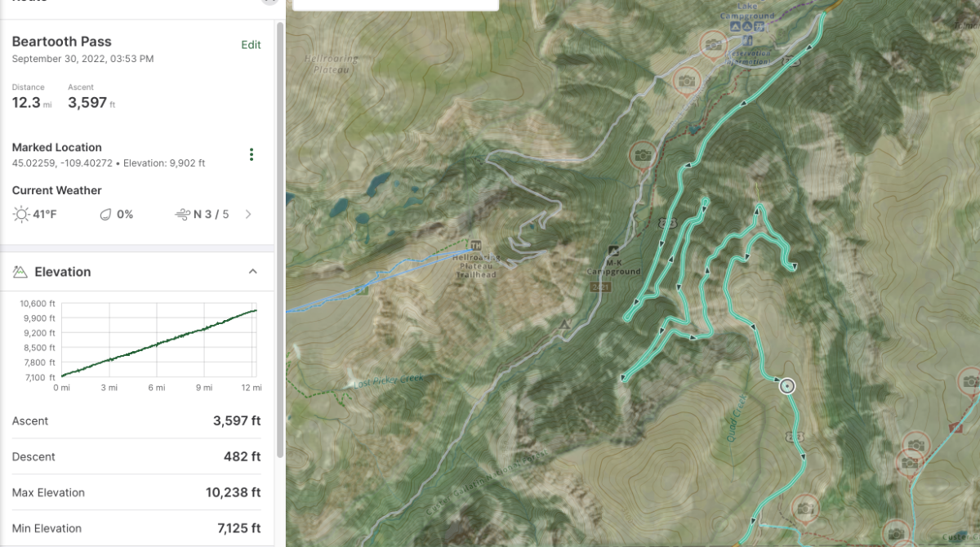Click the Descent label
The height and width of the screenshot is (547, 980).
point(33,457)
